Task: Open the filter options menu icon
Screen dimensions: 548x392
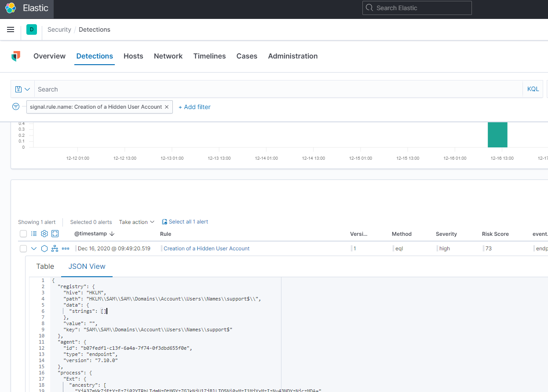Action: (x=16, y=106)
